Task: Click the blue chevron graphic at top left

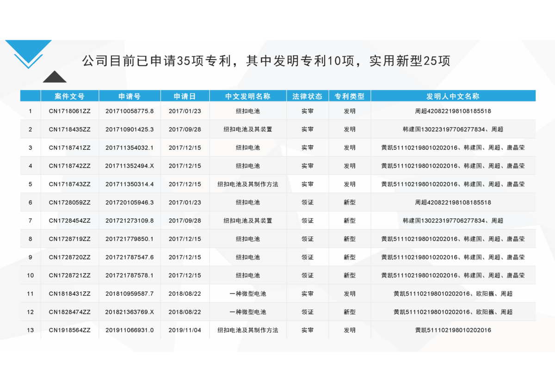Action: pos(28,53)
